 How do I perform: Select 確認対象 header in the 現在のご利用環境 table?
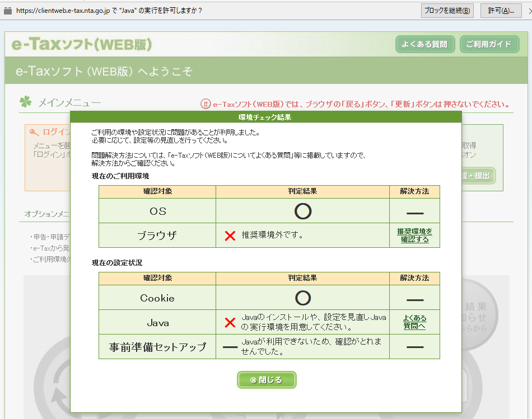[157, 191]
